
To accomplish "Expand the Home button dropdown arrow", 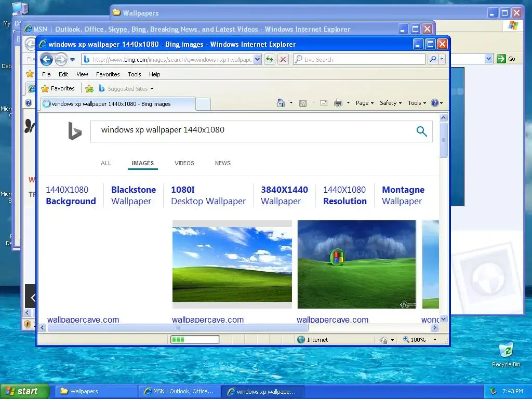I will 291,103.
